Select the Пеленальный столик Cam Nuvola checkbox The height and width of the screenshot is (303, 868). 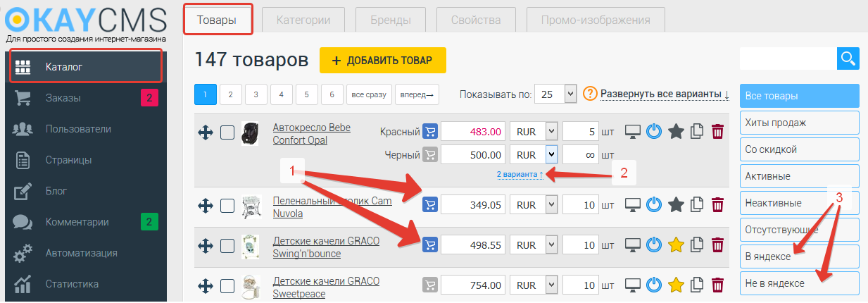227,205
